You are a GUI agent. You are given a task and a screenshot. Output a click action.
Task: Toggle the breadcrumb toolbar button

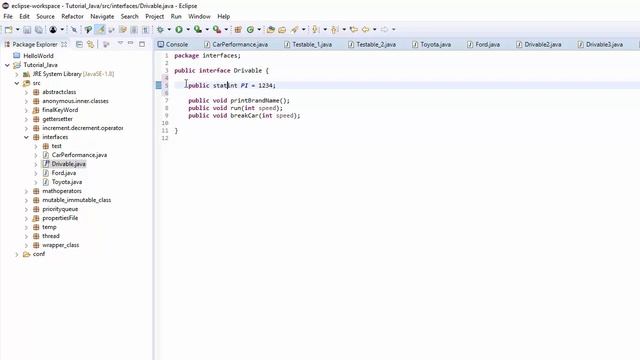pos(88,29)
